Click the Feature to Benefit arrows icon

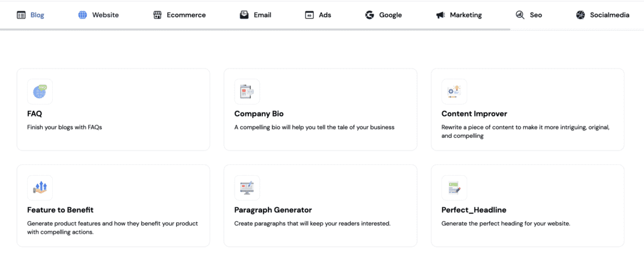pyautogui.click(x=40, y=188)
